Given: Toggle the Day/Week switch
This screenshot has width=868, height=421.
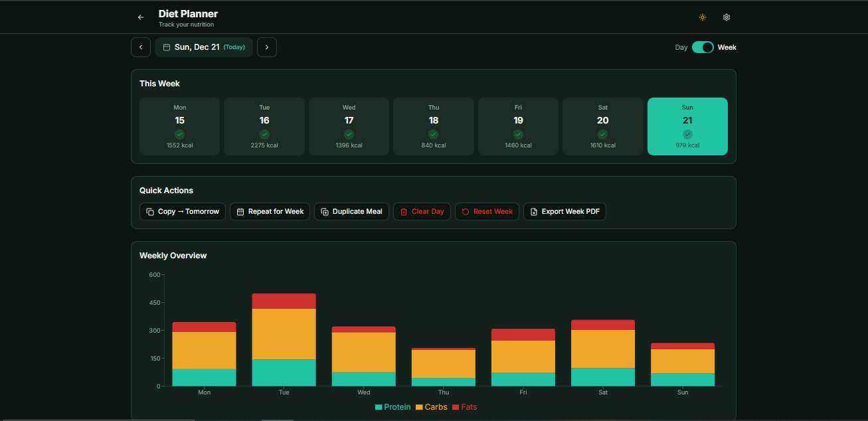Looking at the screenshot, I should [x=703, y=47].
